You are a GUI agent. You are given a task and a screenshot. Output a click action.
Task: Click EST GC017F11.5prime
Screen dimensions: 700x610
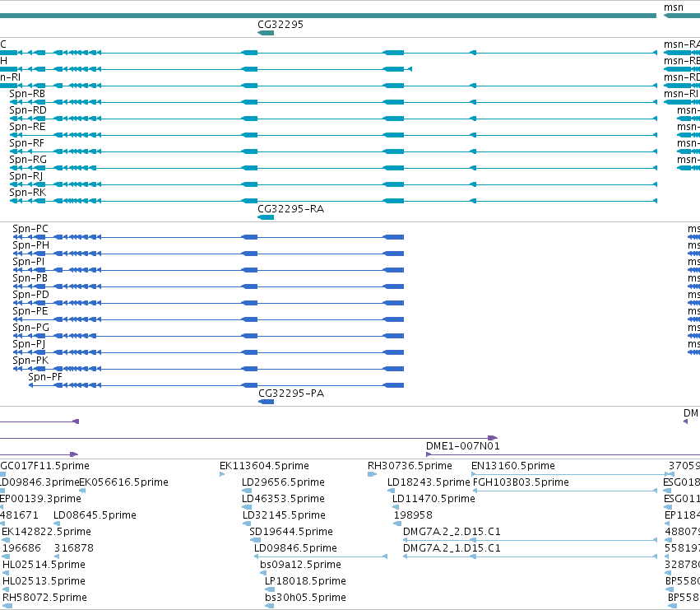point(44,466)
